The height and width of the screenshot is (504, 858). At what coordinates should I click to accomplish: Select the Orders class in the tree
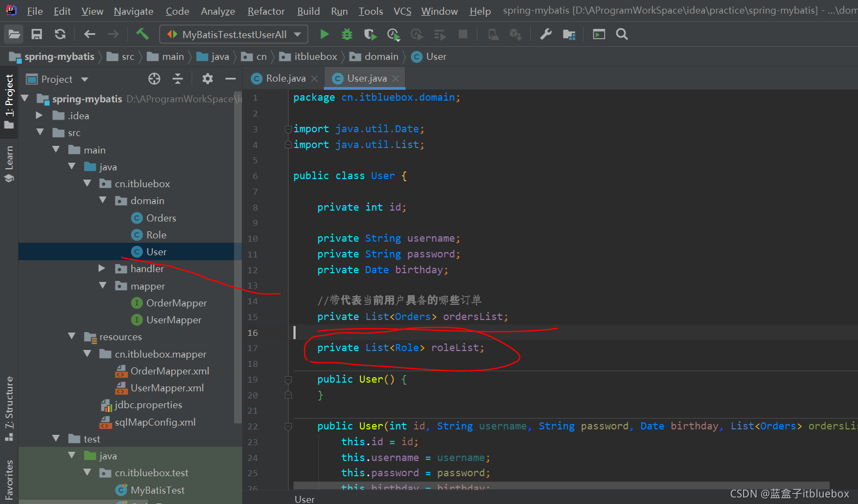pyautogui.click(x=161, y=218)
